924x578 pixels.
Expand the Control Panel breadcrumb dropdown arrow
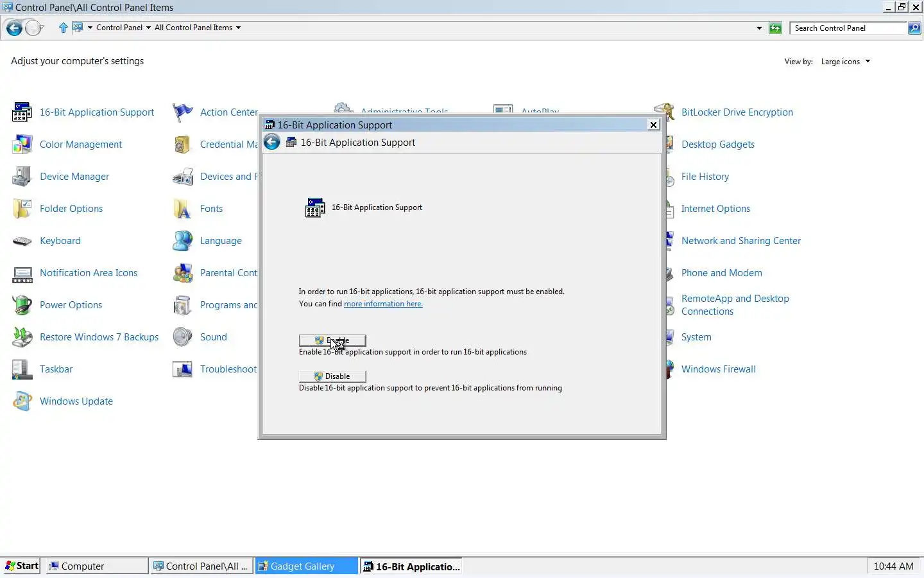[x=148, y=28]
